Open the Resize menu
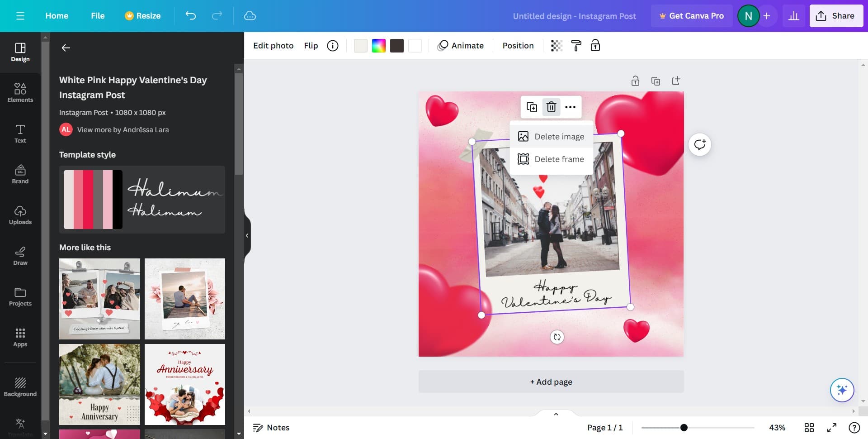Viewport: 868px width, 439px height. tap(142, 15)
